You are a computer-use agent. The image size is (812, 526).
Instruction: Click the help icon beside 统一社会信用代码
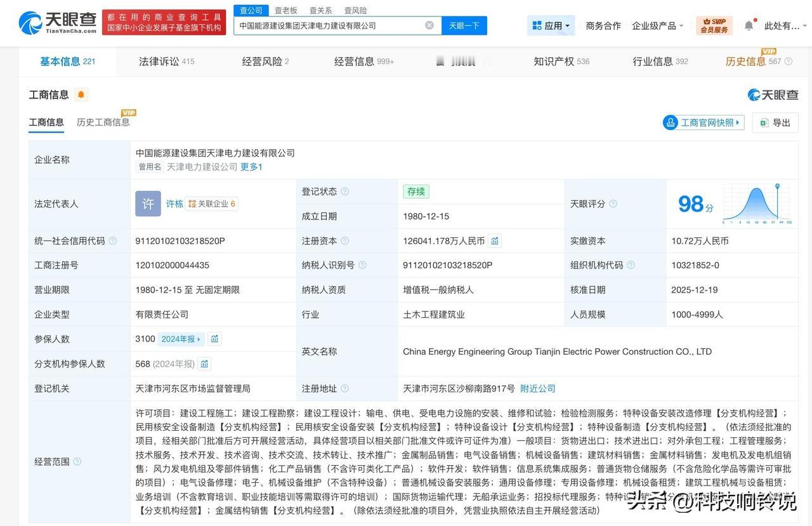113,241
